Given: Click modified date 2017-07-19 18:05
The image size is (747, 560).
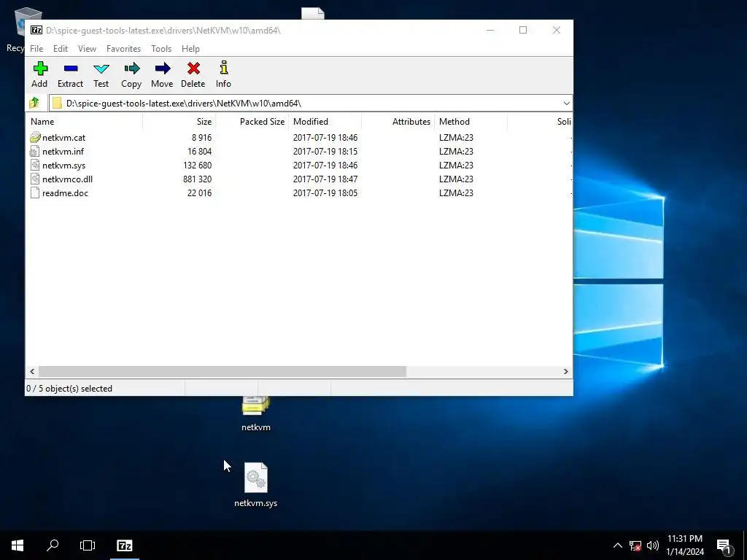Looking at the screenshot, I should tap(325, 192).
